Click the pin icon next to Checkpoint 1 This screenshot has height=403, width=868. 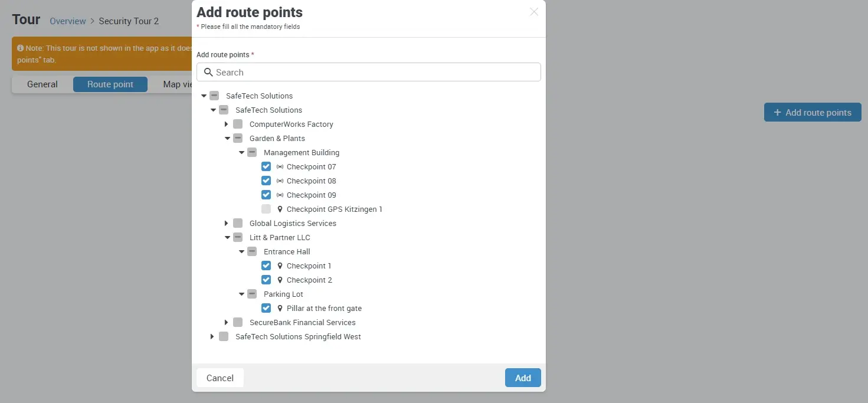point(280,266)
